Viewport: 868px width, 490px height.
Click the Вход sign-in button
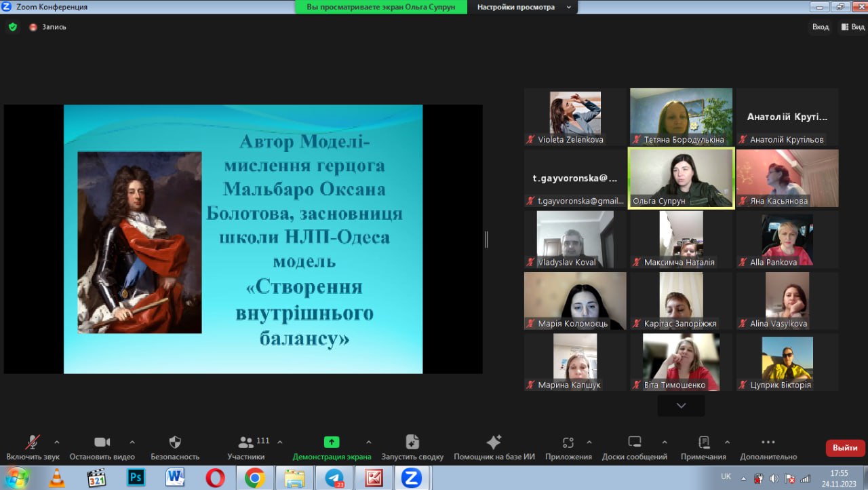[821, 27]
